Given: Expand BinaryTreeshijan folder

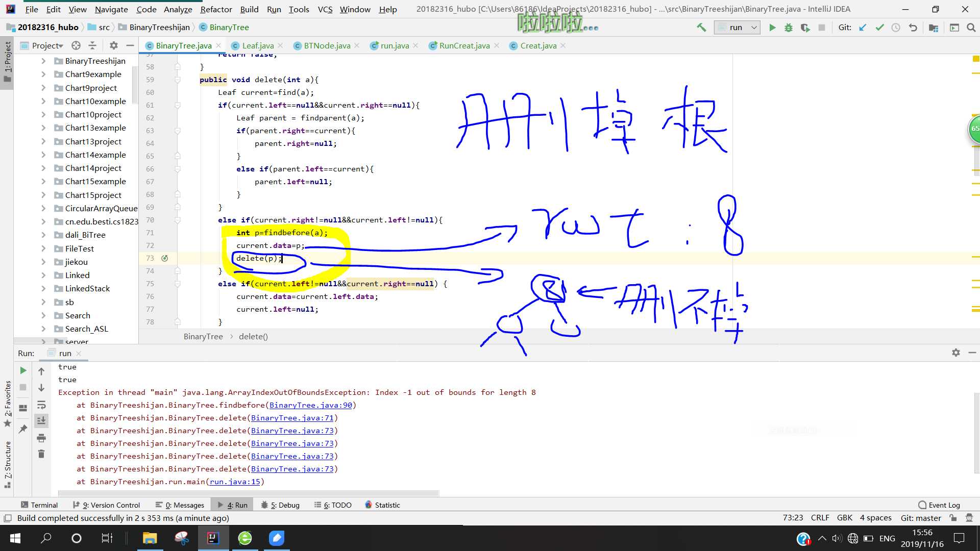Looking at the screenshot, I should [43, 61].
